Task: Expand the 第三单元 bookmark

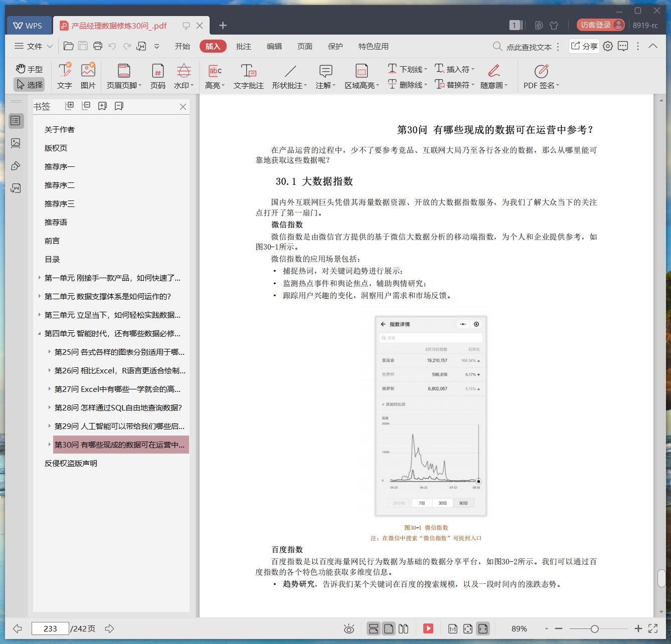Action: 40,315
